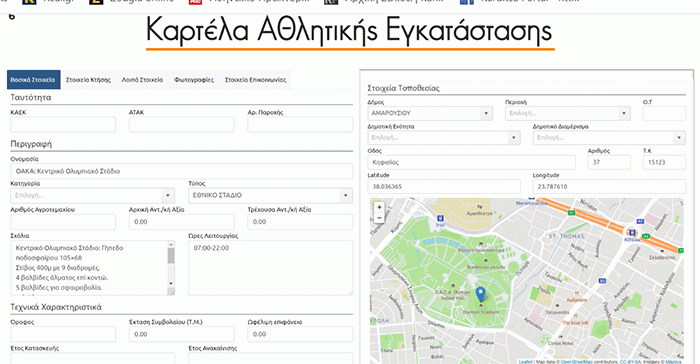Click the blue location marker pin
This screenshot has height=364, width=700.
[x=480, y=295]
